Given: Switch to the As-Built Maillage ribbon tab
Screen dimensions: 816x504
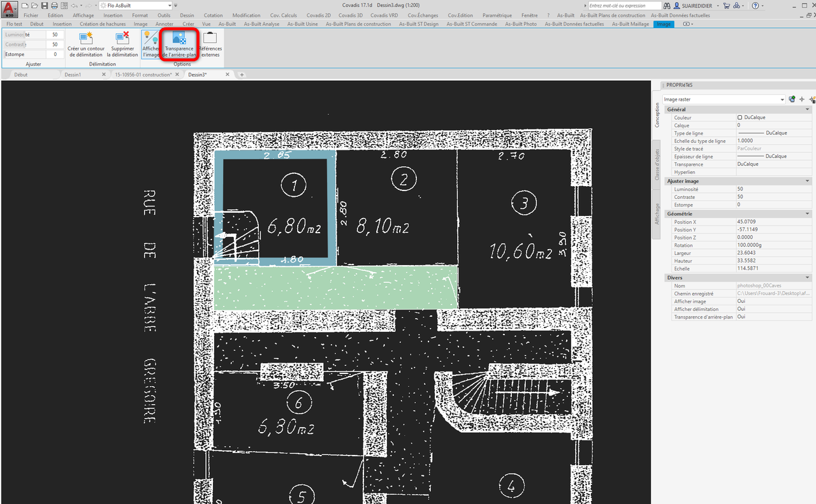Looking at the screenshot, I should point(630,24).
